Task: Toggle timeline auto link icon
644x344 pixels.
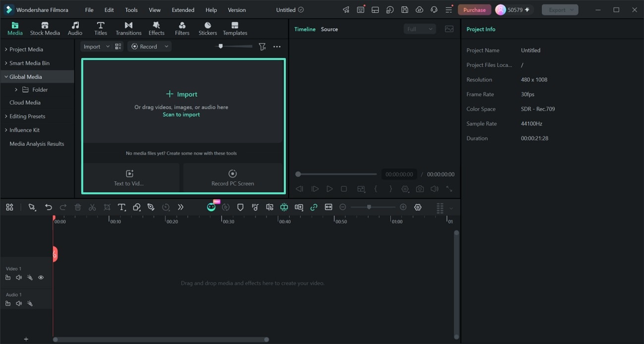Action: click(x=314, y=207)
